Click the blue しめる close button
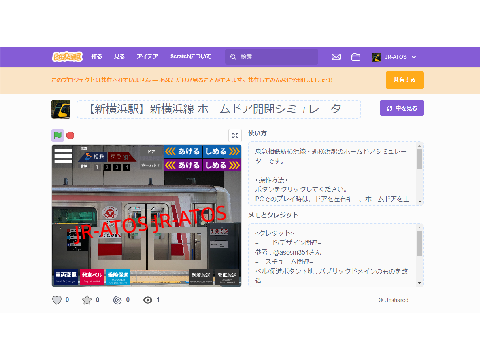 (x=222, y=151)
